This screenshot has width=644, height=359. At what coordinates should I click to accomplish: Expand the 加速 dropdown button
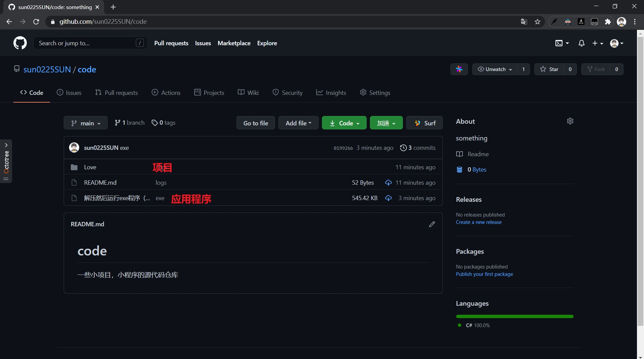pyautogui.click(x=386, y=123)
